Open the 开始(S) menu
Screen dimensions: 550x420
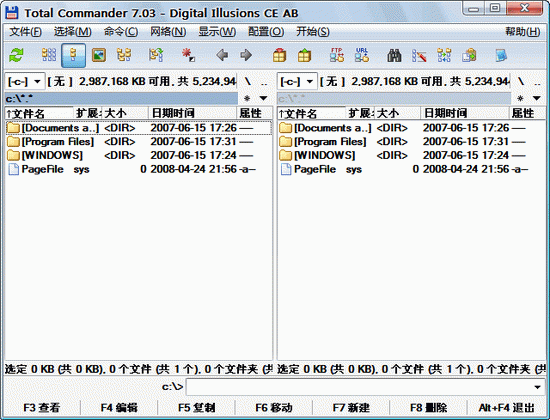(313, 32)
